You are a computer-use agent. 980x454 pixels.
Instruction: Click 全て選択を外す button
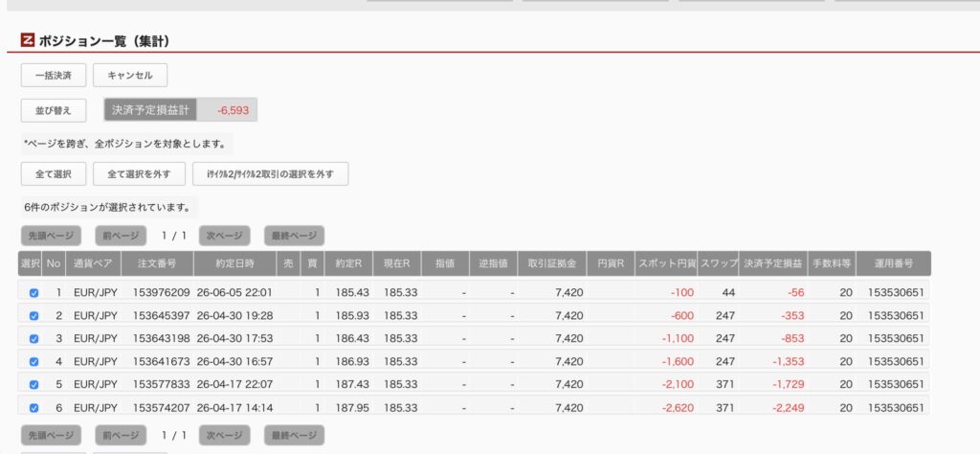coord(139,174)
